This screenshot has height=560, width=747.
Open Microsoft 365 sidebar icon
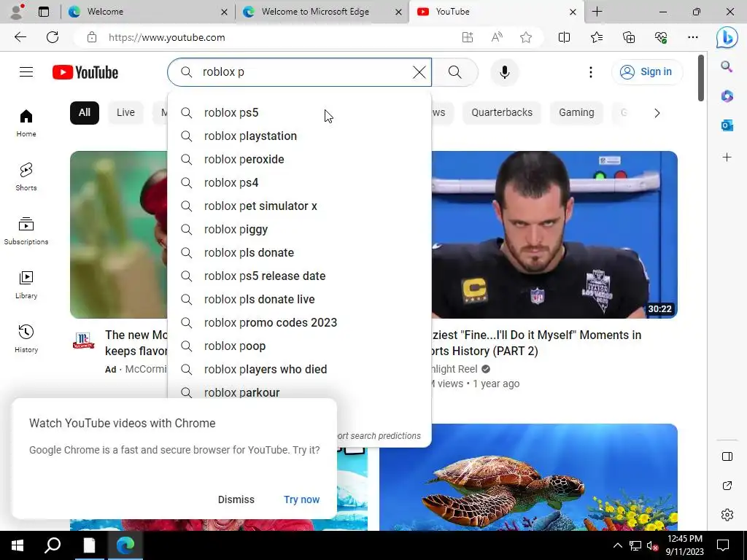[727, 96]
